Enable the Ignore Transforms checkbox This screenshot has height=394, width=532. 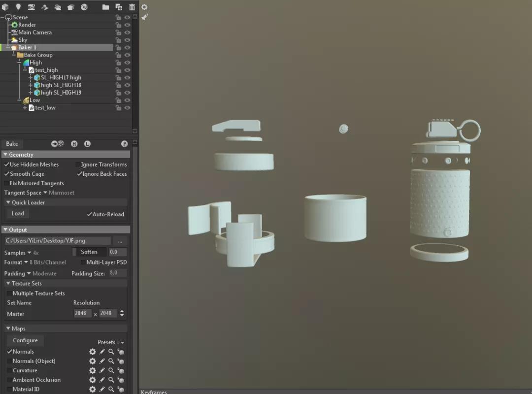(x=78, y=164)
